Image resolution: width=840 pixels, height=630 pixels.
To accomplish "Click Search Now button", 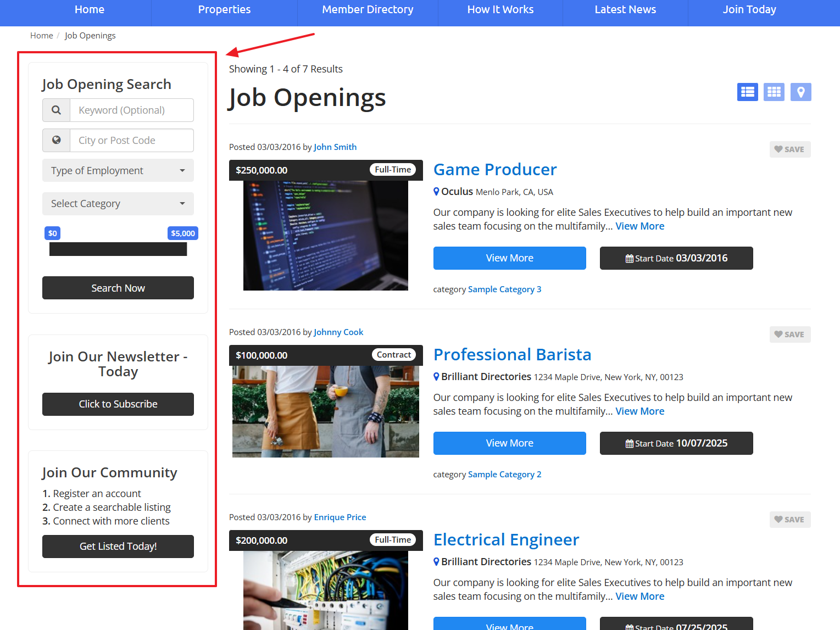I will (x=118, y=288).
